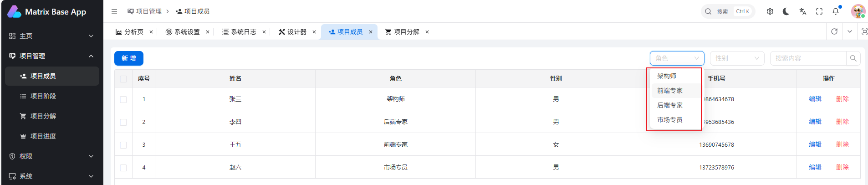868x185 pixels.
Task: Select the checkbox for row 王五
Action: [123, 145]
